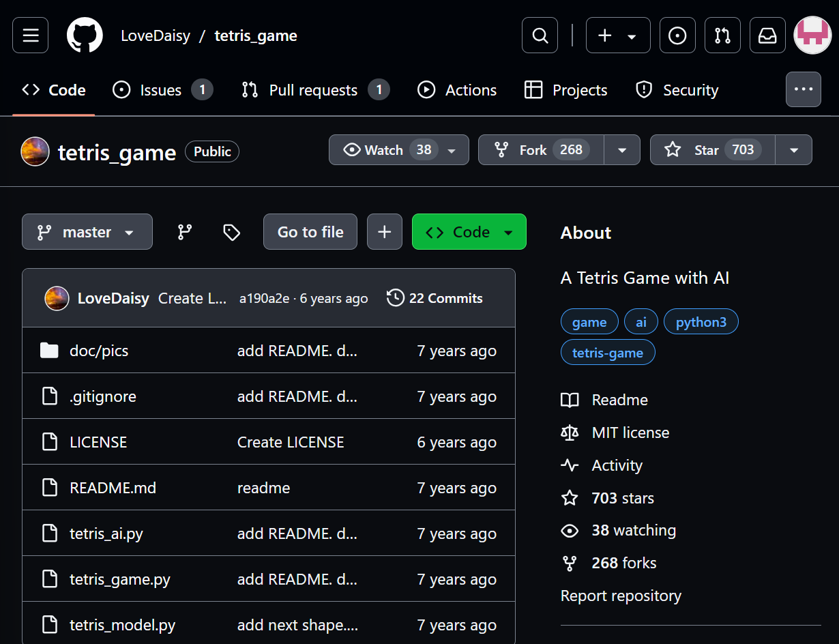
Task: Open the latest commit message Create L...
Action: tap(192, 298)
